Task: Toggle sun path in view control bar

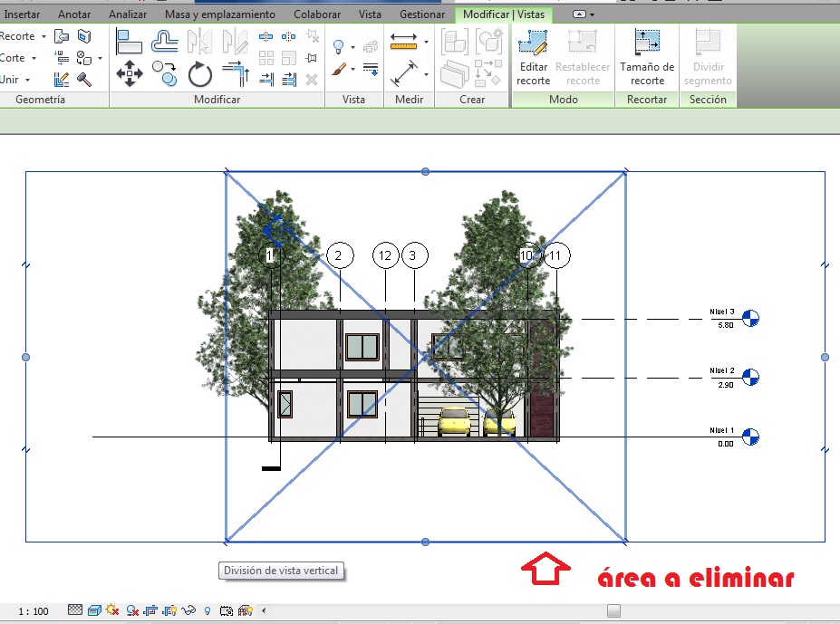Action: [112, 610]
